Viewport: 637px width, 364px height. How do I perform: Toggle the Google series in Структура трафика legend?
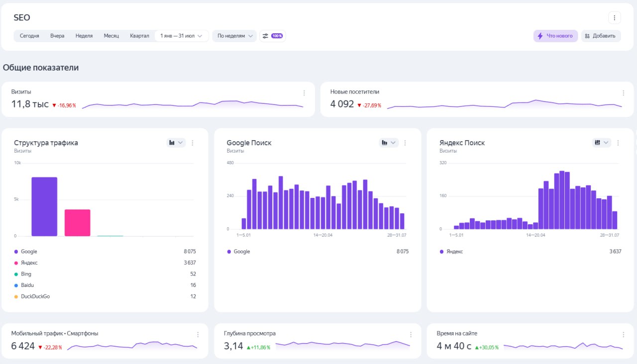29,252
